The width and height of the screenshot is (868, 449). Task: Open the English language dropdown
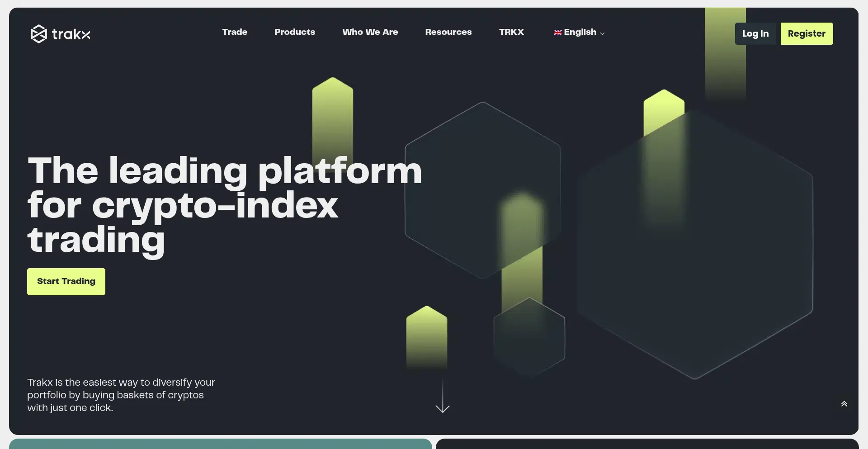tap(579, 33)
